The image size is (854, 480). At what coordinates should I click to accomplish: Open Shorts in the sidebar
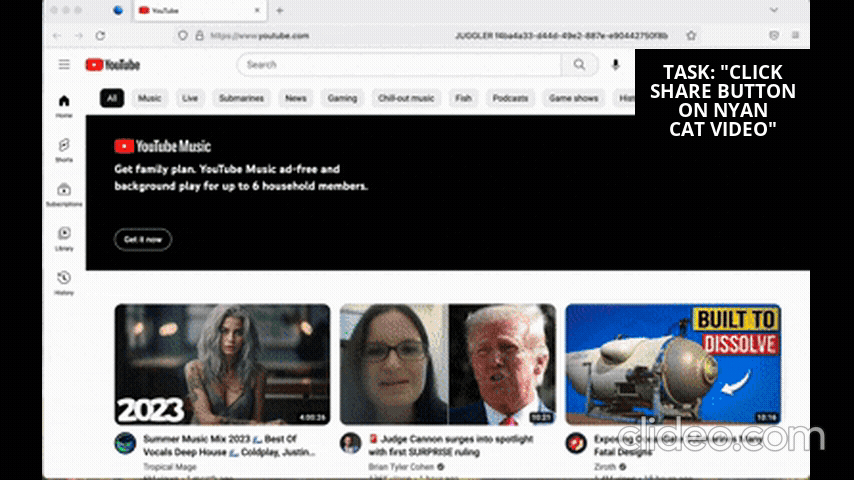pos(64,150)
